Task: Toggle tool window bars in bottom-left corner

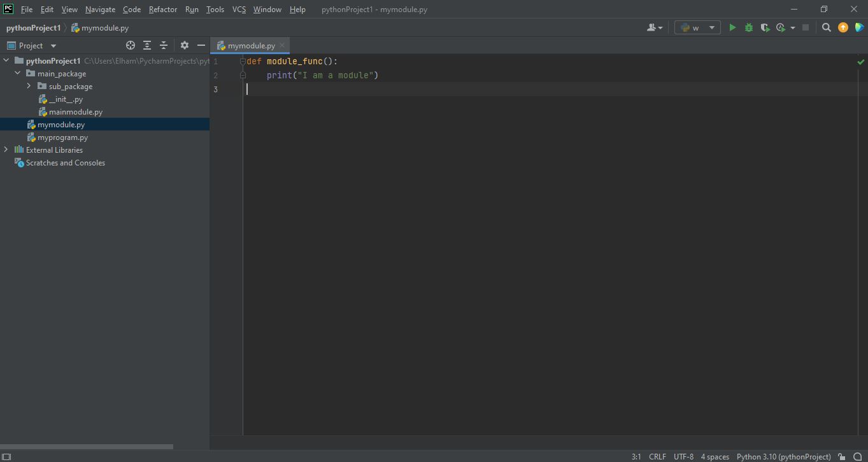Action: pyautogui.click(x=6, y=456)
